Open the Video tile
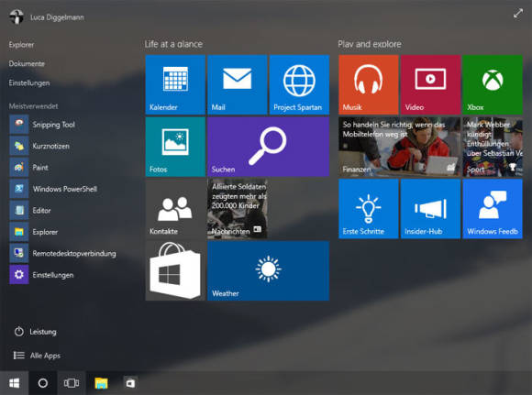 430,84
